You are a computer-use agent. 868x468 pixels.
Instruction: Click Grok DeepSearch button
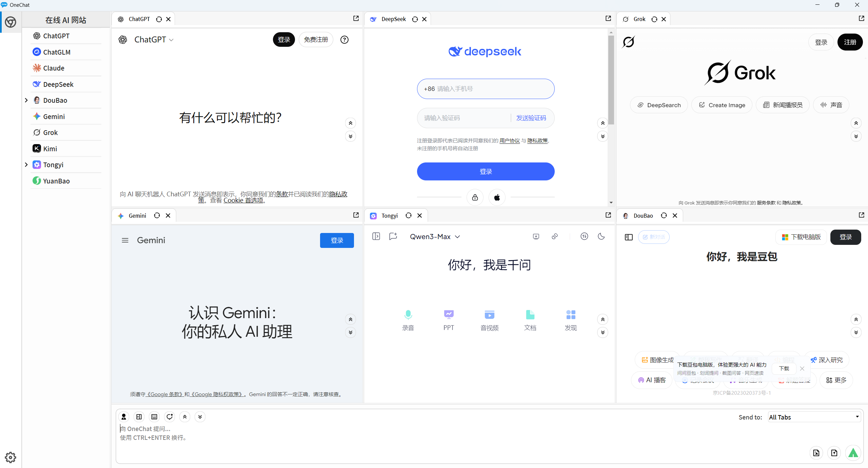click(x=658, y=105)
